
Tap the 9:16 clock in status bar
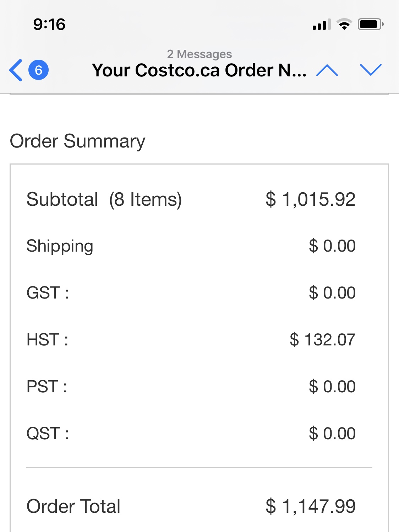[x=49, y=25]
